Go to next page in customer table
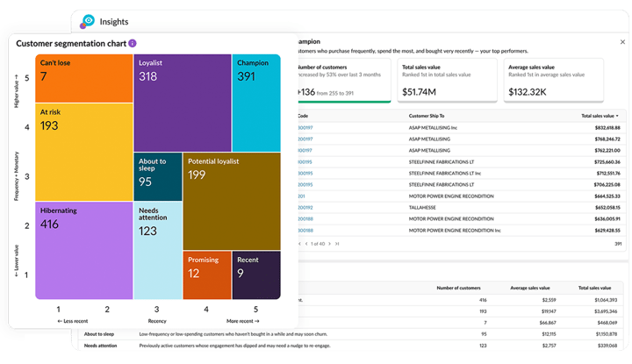 pyautogui.click(x=330, y=244)
